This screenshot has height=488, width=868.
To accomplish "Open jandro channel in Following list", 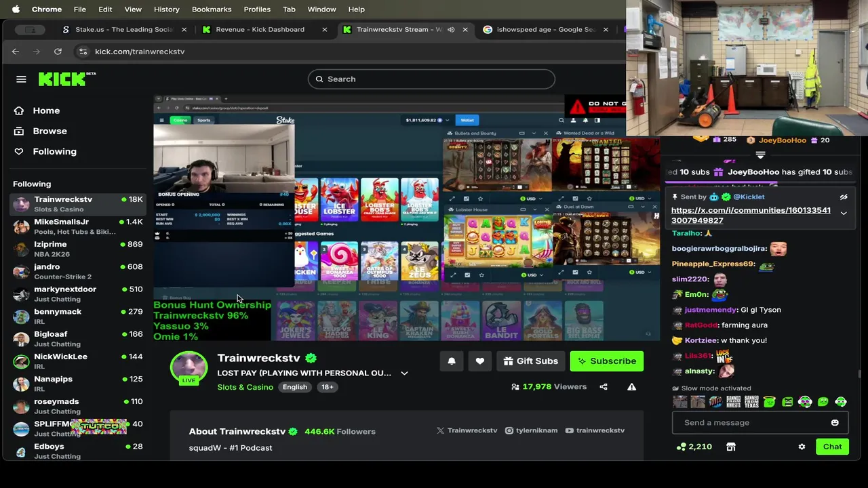I will coord(78,271).
